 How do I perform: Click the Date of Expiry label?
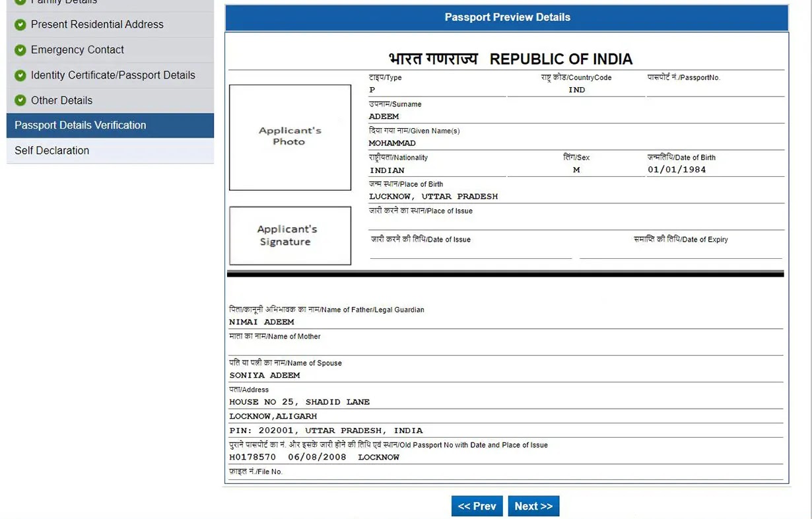pyautogui.click(x=681, y=240)
